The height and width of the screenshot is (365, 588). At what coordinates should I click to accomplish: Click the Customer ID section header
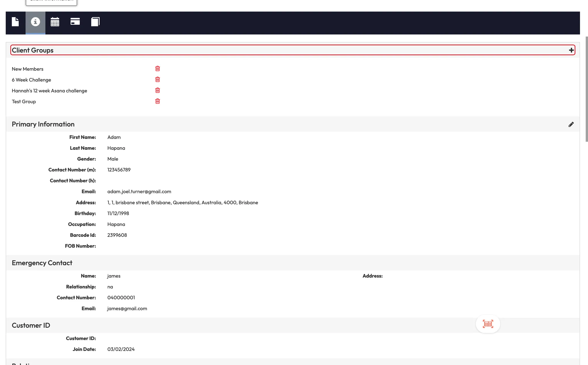tap(31, 325)
